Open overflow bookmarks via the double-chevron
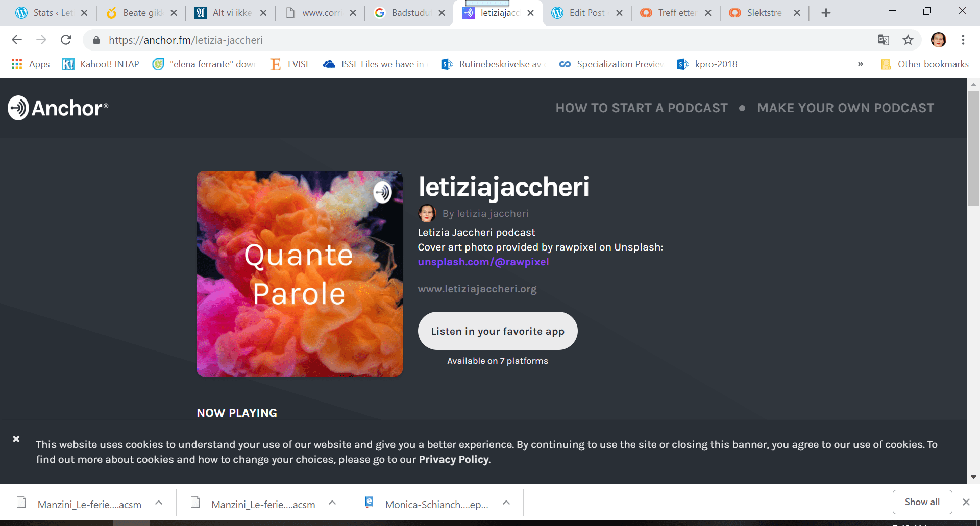980x526 pixels. point(861,64)
